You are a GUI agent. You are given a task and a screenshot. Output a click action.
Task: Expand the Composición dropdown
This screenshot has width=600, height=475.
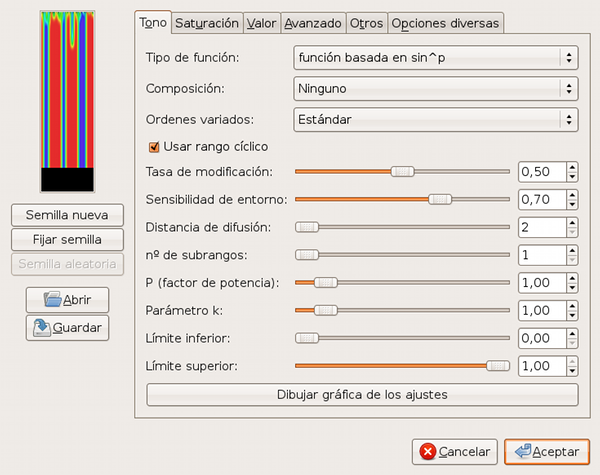click(x=436, y=89)
